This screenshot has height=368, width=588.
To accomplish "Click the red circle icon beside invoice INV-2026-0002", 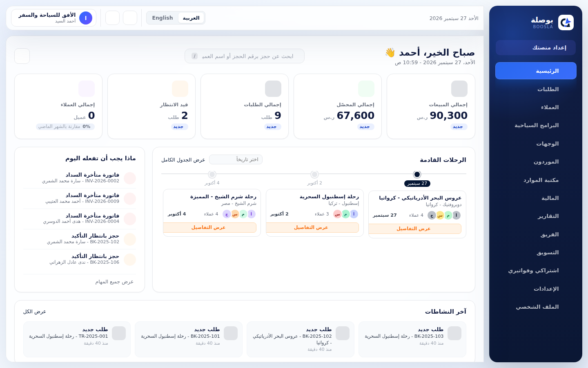I will 130,178.
